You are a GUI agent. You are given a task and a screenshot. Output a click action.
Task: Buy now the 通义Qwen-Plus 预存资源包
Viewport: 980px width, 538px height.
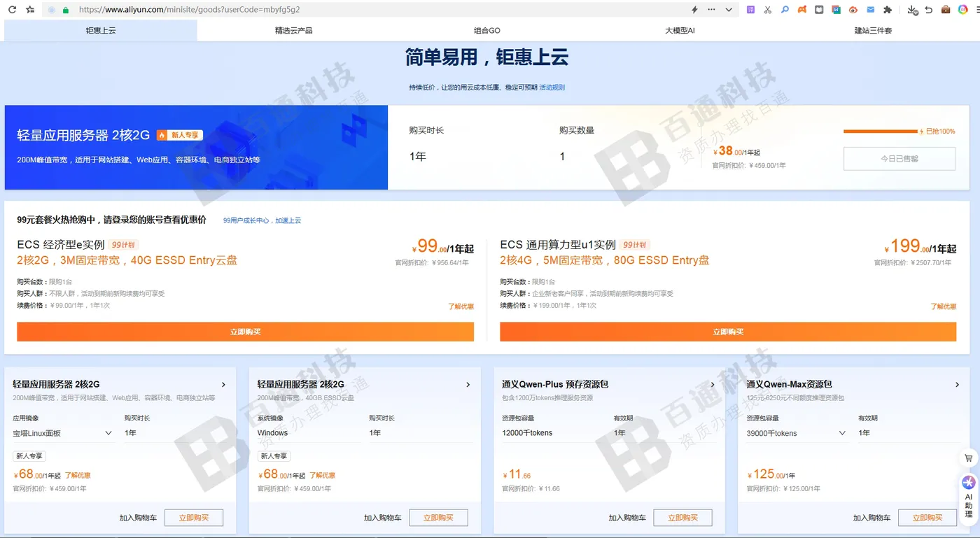point(682,518)
